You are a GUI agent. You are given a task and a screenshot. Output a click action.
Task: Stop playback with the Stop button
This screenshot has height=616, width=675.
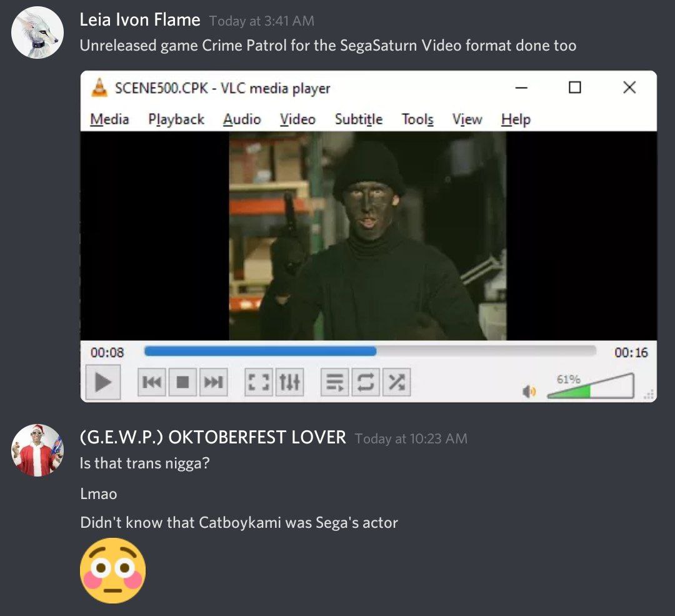tap(182, 382)
